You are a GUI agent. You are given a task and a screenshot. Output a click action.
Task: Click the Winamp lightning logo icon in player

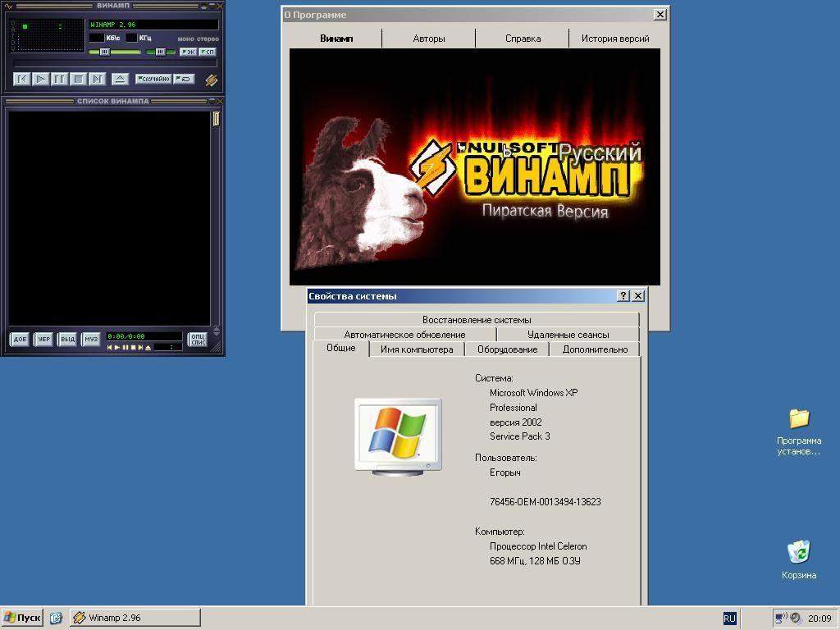pos(211,80)
